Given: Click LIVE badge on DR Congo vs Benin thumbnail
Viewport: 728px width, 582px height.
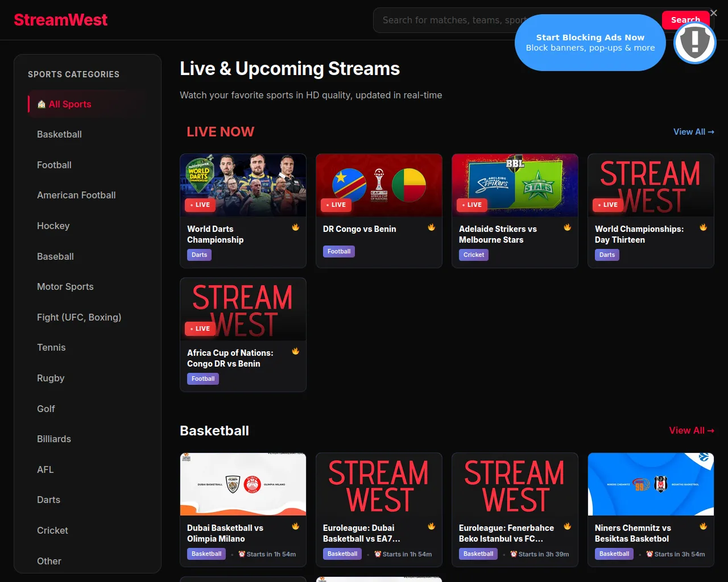Looking at the screenshot, I should coord(336,205).
